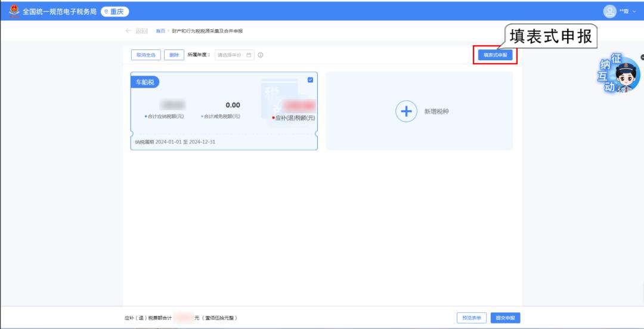Click the 取消全选 button
Viewport: 644px width, 329px height.
[145, 55]
